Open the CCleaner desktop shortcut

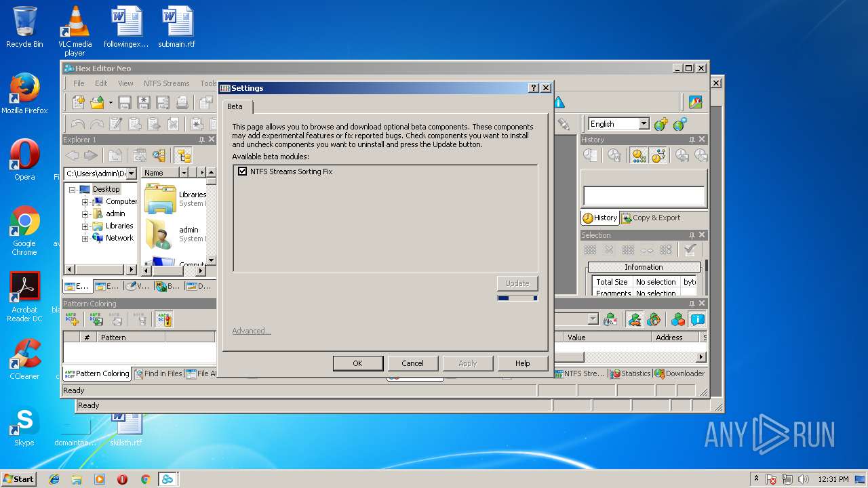24,359
